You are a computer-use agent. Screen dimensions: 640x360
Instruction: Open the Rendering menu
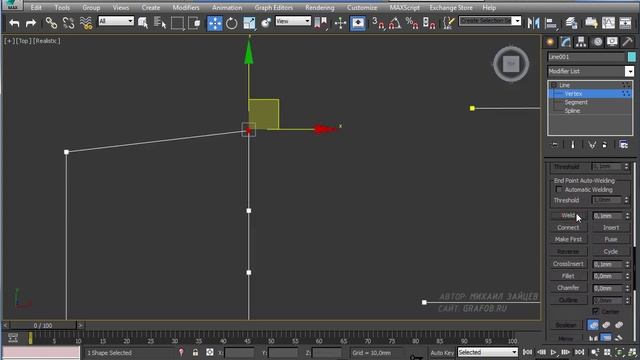coord(320,7)
